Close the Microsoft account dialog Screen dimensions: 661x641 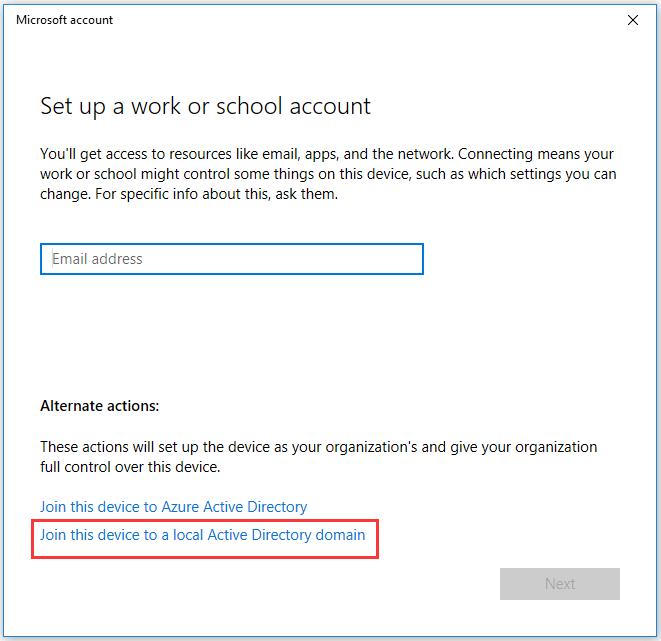tap(633, 20)
